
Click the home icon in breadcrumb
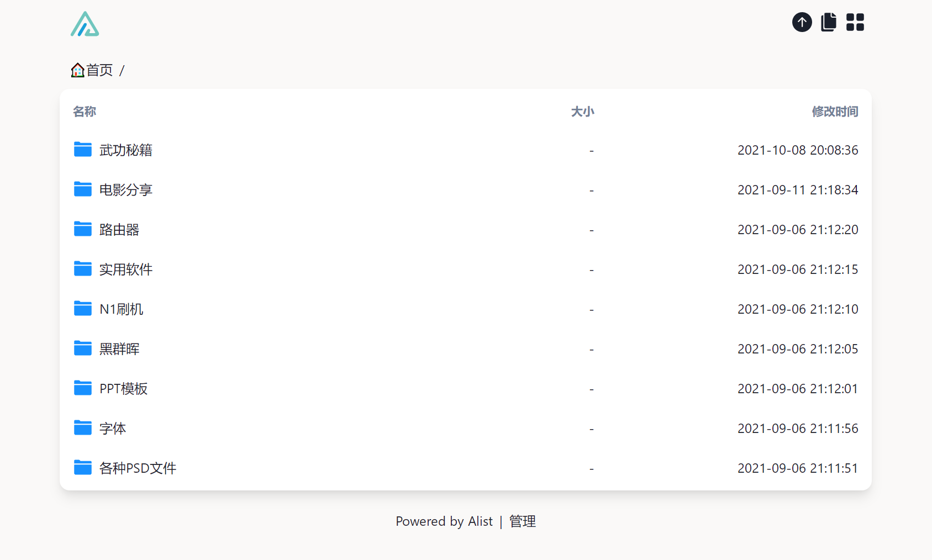pos(77,70)
